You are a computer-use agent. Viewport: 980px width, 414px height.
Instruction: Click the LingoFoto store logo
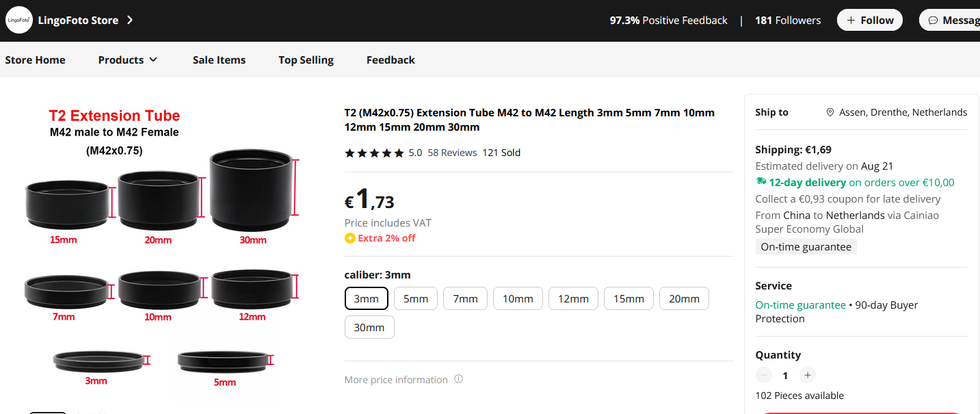(18, 21)
